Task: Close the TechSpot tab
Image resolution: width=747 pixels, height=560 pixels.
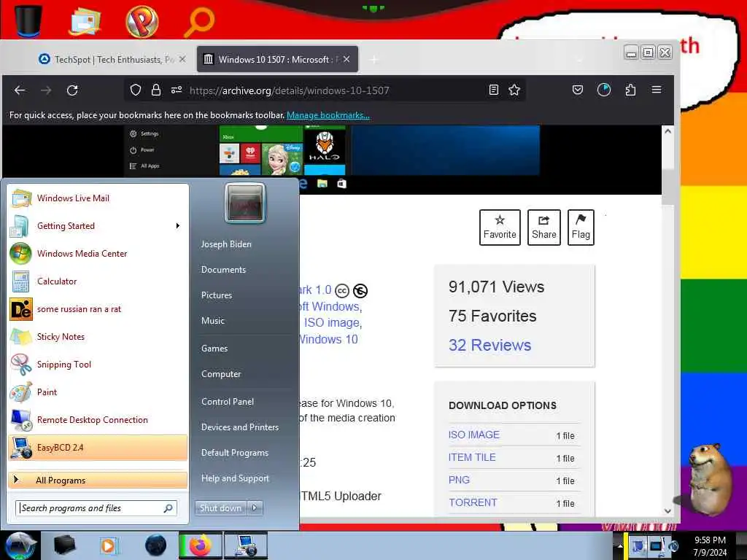Action: [182, 59]
